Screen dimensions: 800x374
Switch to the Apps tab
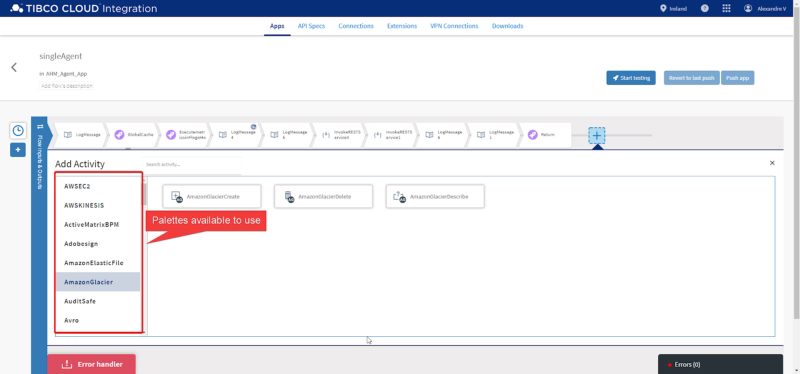(277, 26)
